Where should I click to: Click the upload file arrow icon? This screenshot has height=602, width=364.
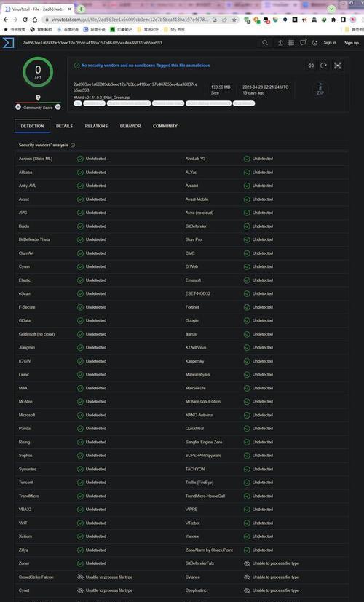(280, 43)
